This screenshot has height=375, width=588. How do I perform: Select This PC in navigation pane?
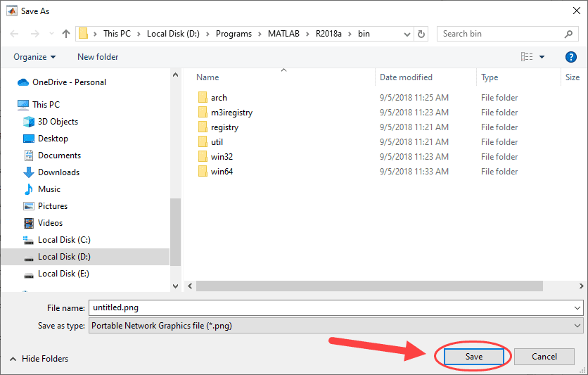[x=46, y=105]
